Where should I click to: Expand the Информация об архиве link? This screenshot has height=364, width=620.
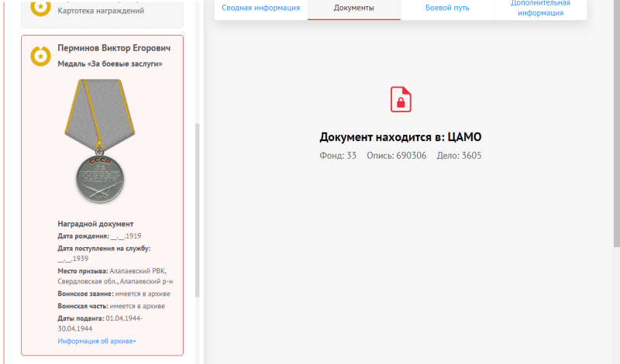pos(97,341)
